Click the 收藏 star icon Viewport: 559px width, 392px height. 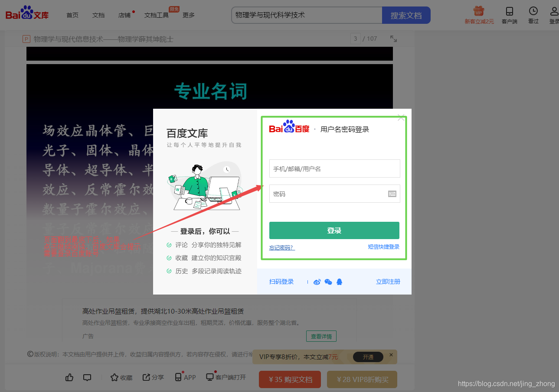click(x=114, y=377)
